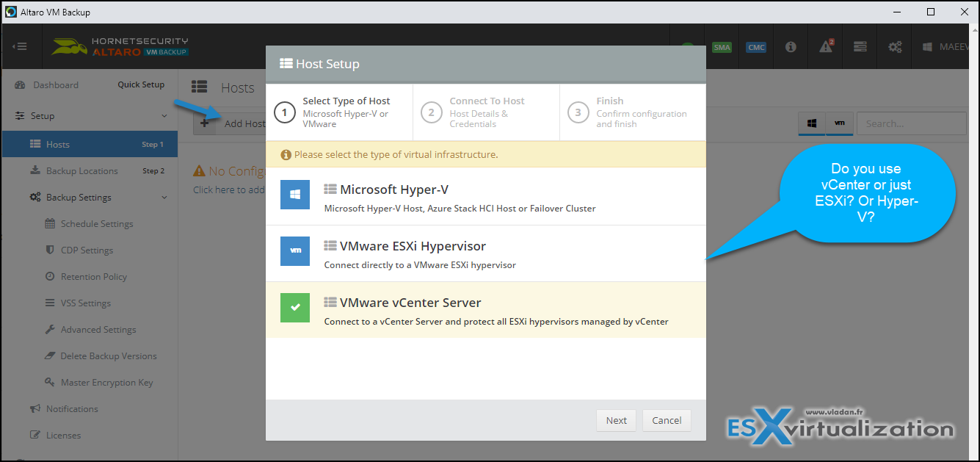Image resolution: width=980 pixels, height=462 pixels.
Task: Cancel the Host Setup dialog
Action: (667, 420)
